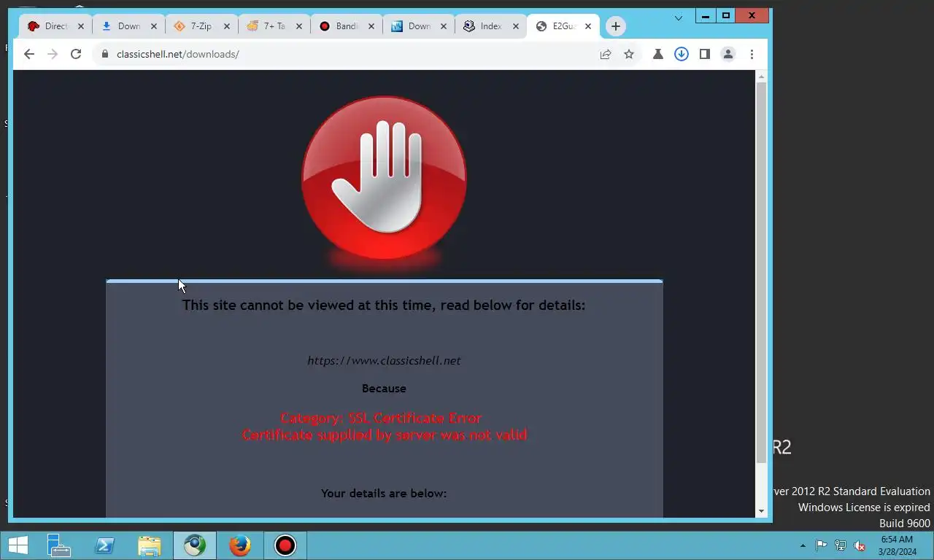
Task: Open the Chrome downloads icon
Action: point(682,54)
